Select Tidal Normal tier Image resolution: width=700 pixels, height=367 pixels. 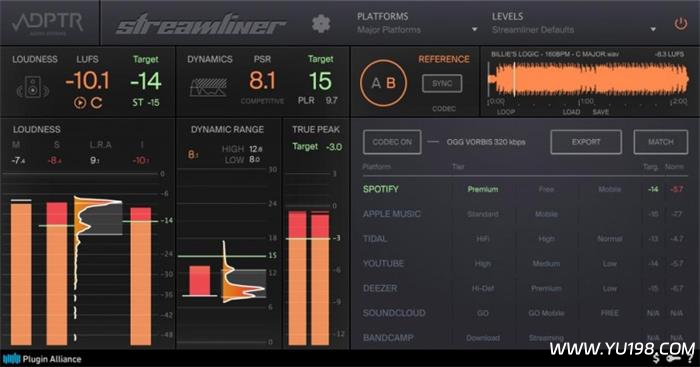tap(609, 239)
